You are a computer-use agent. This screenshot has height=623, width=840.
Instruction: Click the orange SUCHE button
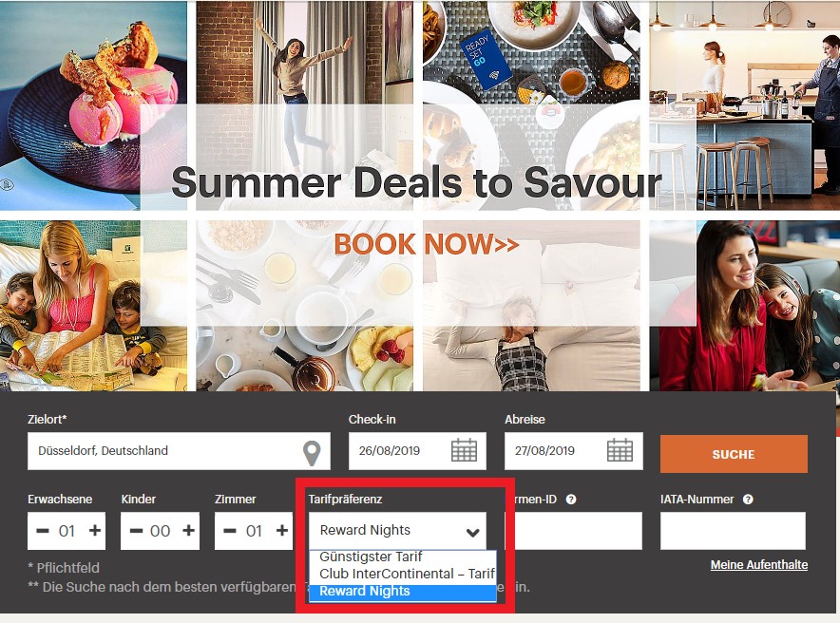pyautogui.click(x=734, y=454)
